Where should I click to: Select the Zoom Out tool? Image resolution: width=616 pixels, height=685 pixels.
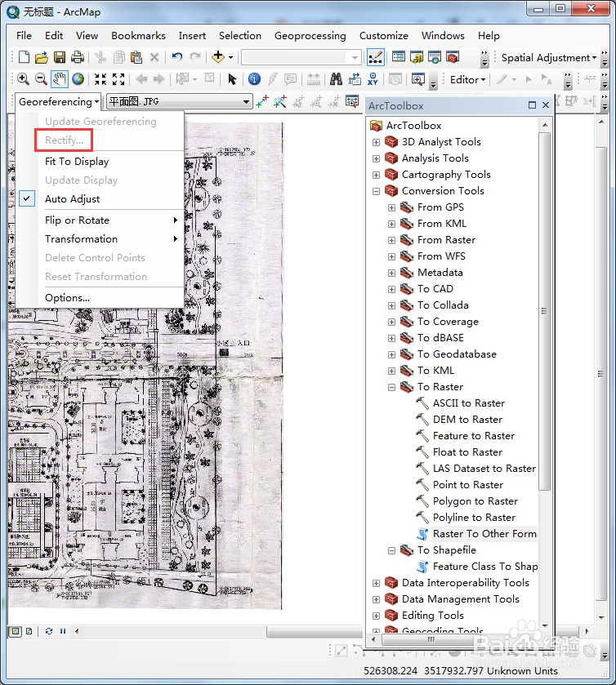[x=41, y=79]
